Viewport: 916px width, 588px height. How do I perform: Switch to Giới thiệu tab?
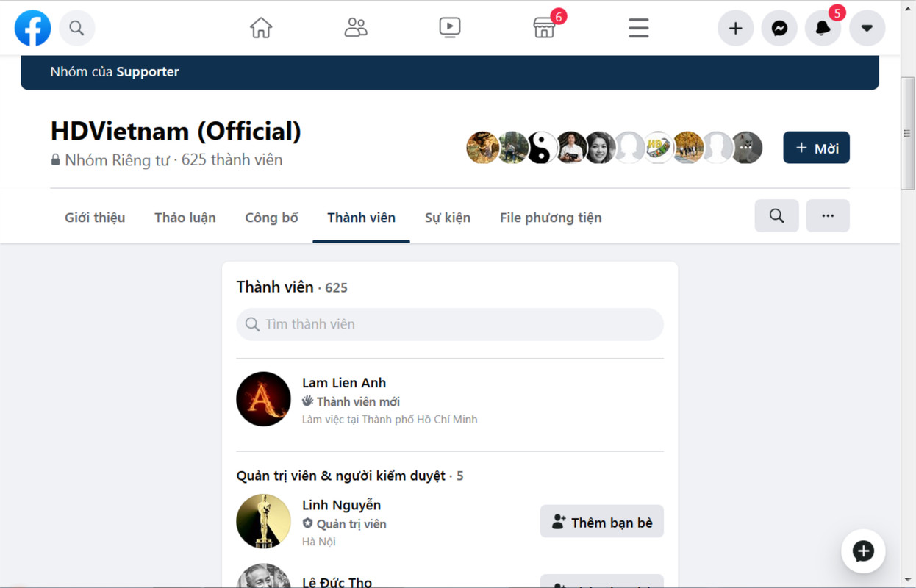95,218
